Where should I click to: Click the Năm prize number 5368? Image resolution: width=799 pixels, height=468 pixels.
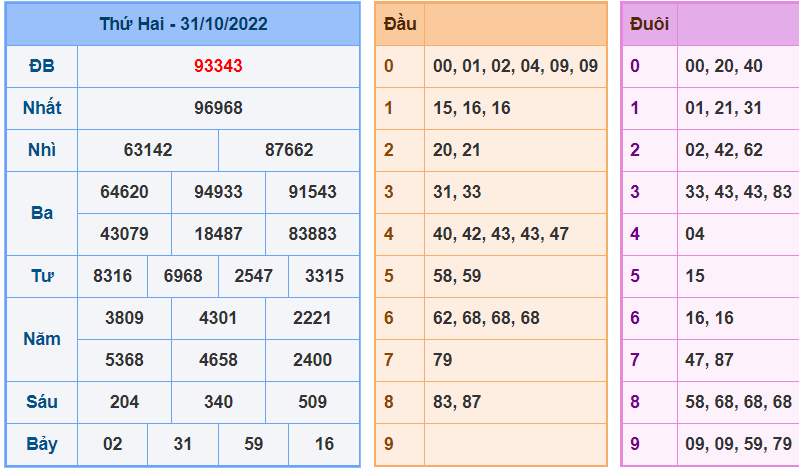coord(124,359)
